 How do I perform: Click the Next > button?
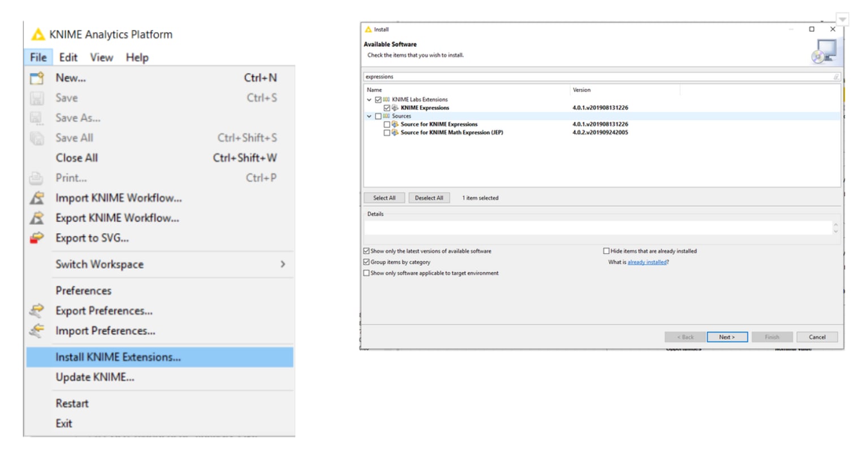click(x=727, y=337)
